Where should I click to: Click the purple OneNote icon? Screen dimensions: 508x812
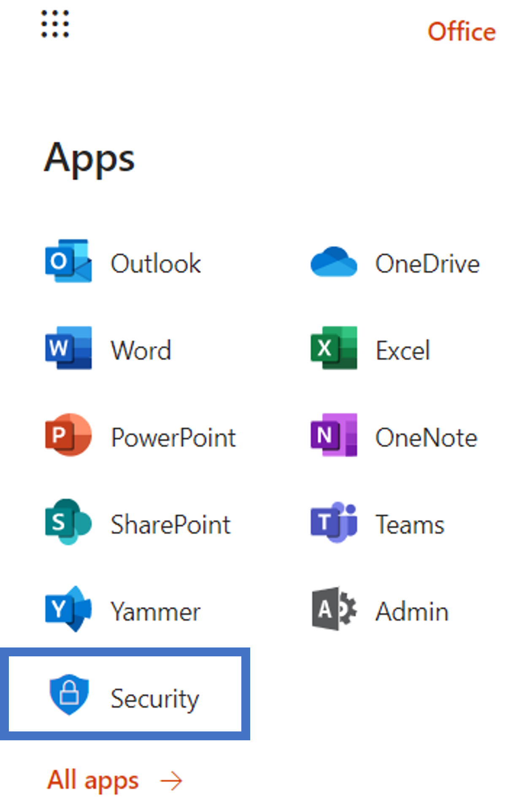click(333, 435)
